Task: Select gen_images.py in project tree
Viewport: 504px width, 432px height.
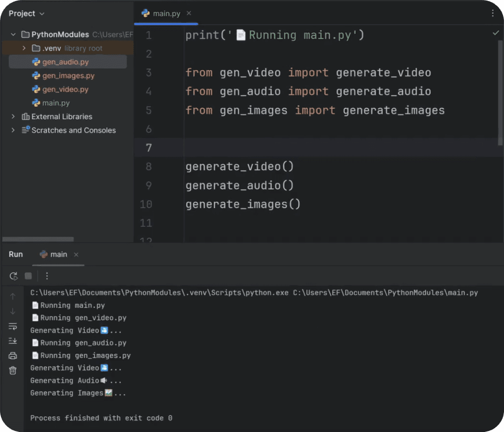Action: [68, 76]
